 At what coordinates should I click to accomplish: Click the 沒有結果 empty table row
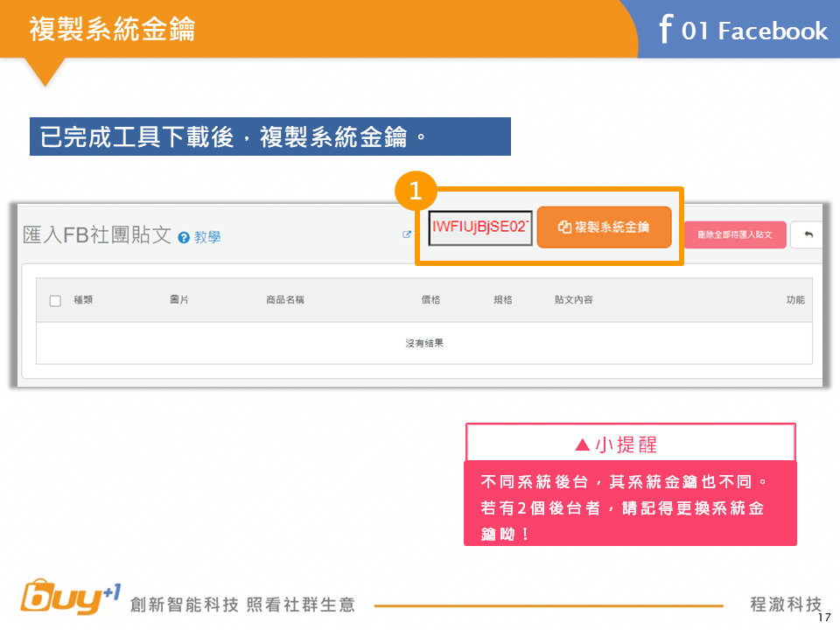coord(423,344)
